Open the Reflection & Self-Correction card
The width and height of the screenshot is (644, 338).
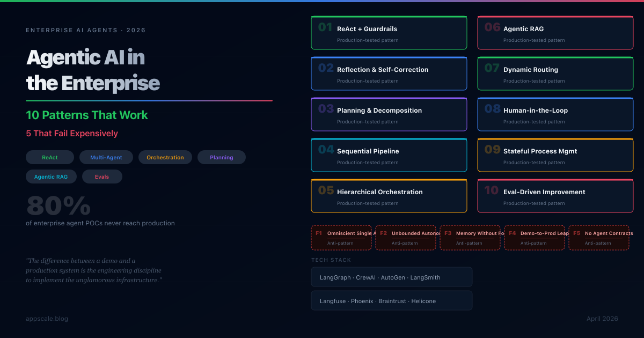(389, 74)
